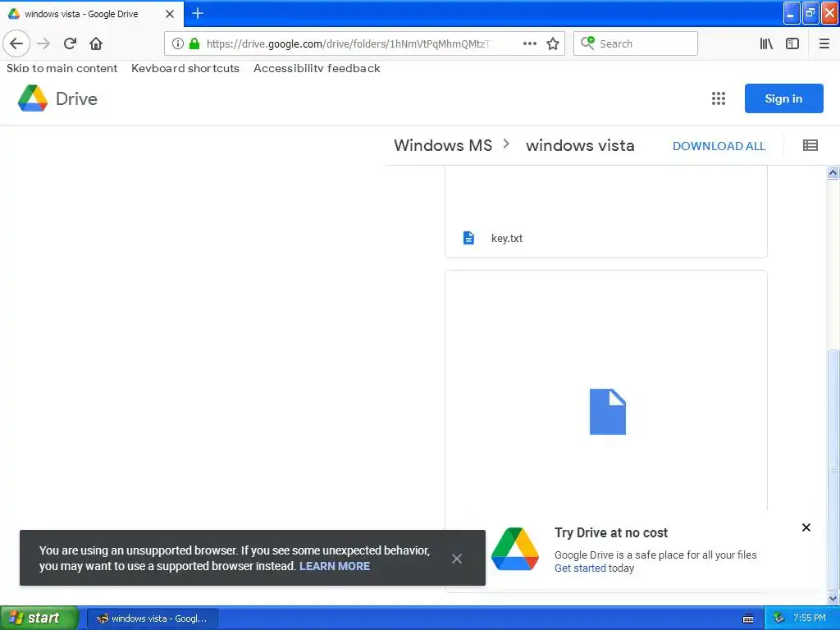Go to Windows MS parent folder
The width and height of the screenshot is (840, 630).
[x=442, y=145]
